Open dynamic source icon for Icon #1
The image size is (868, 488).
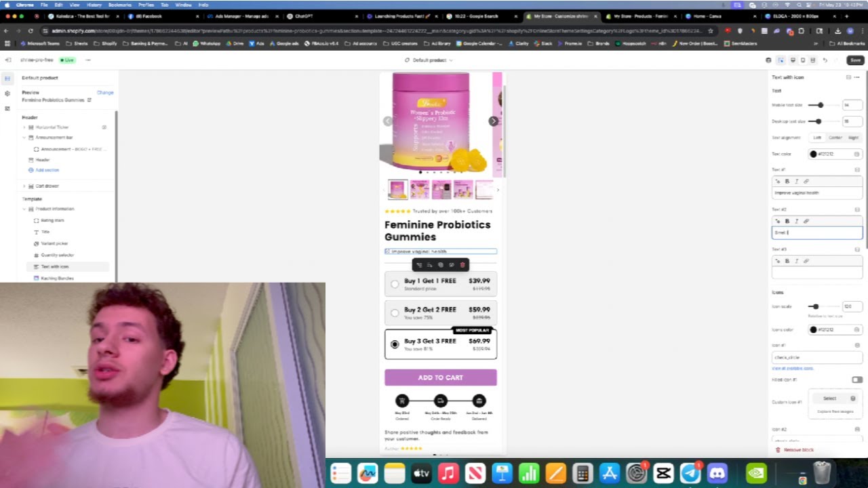(857, 345)
